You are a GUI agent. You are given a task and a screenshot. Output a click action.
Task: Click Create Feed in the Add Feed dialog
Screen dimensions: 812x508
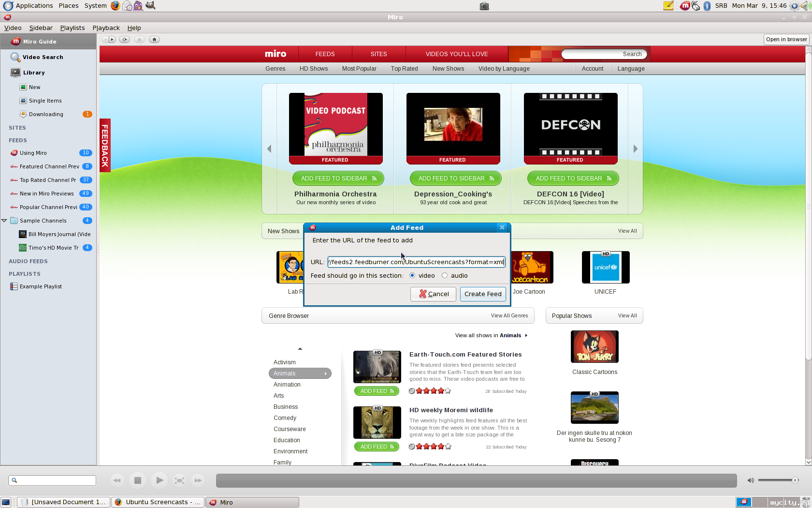tap(483, 294)
